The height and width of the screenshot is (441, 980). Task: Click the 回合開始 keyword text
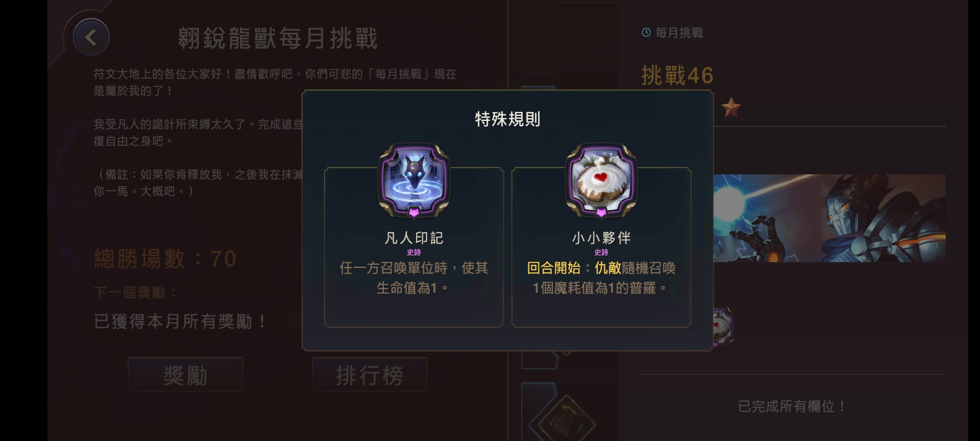(554, 268)
